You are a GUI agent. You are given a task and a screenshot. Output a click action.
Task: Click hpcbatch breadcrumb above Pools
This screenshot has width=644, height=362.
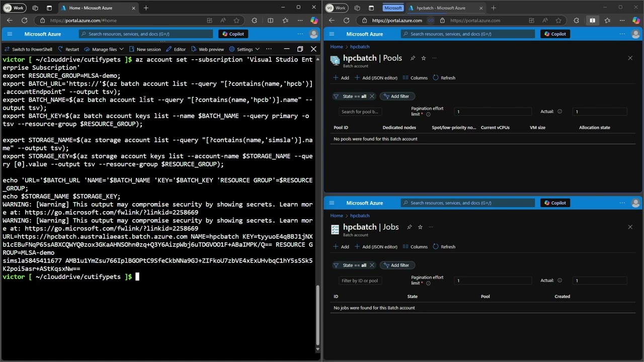pos(360,47)
